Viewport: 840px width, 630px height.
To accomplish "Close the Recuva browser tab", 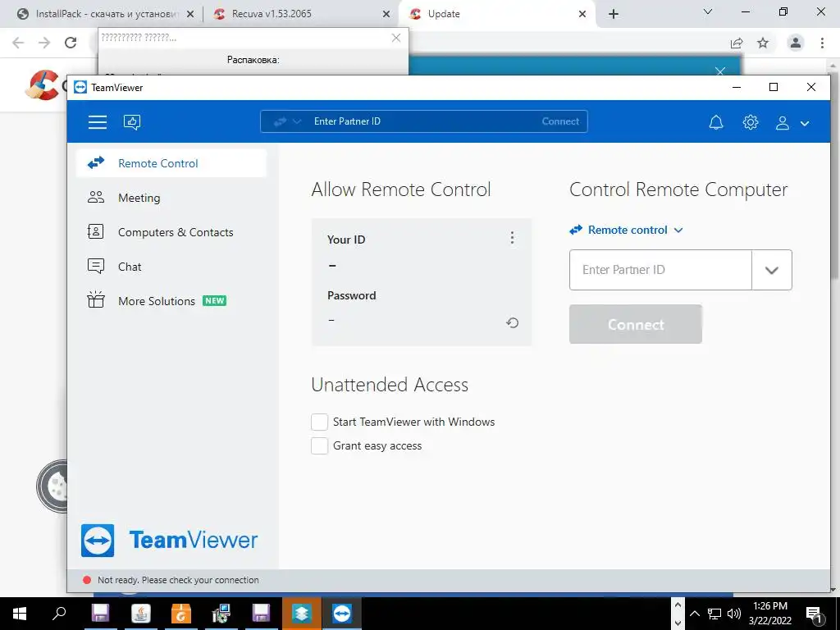I will pos(386,15).
